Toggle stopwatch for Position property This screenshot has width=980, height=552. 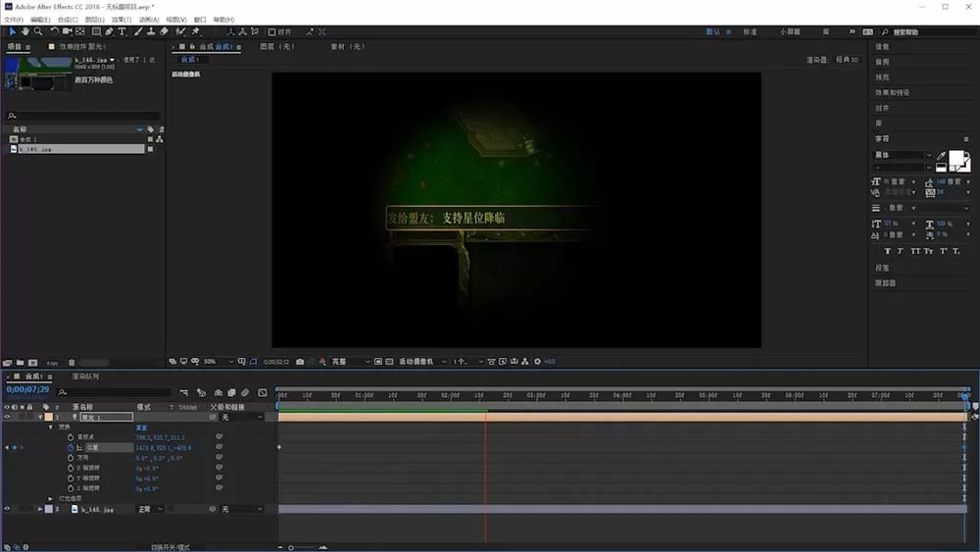click(x=71, y=448)
